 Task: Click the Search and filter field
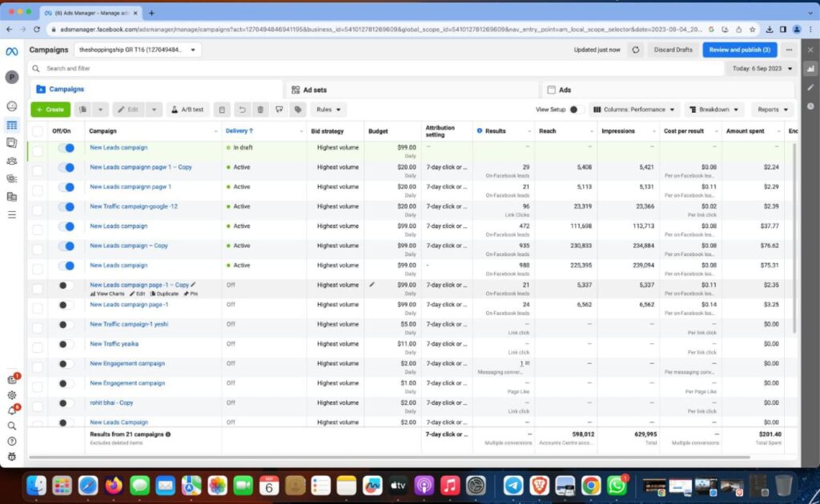[x=376, y=69]
